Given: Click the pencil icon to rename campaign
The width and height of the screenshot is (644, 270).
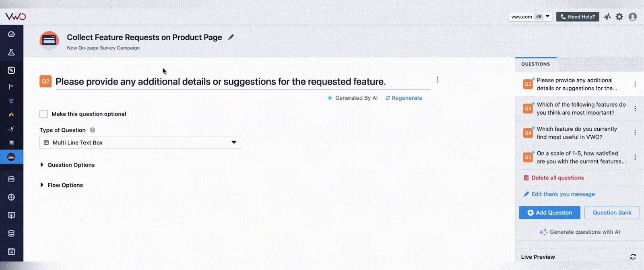Looking at the screenshot, I should [231, 37].
